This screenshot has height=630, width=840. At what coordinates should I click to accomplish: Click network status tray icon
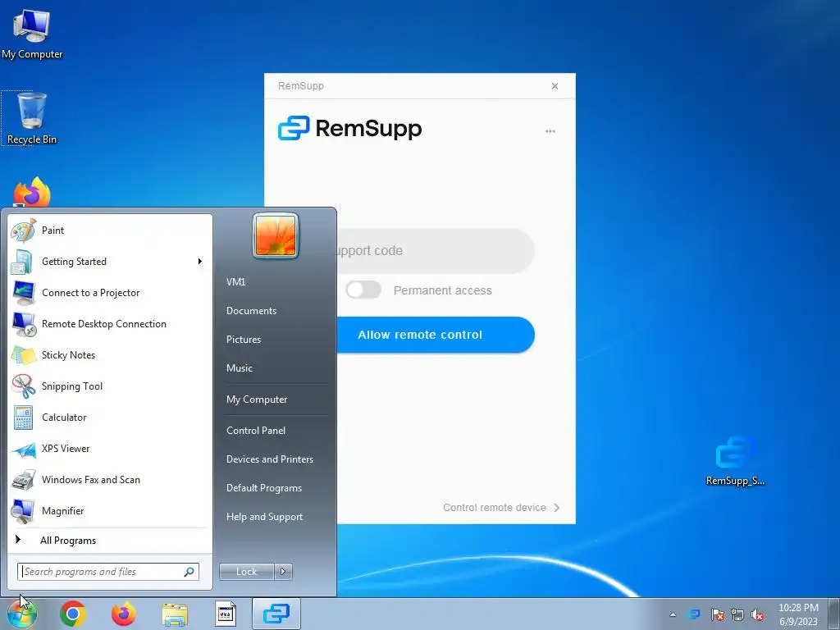point(737,614)
